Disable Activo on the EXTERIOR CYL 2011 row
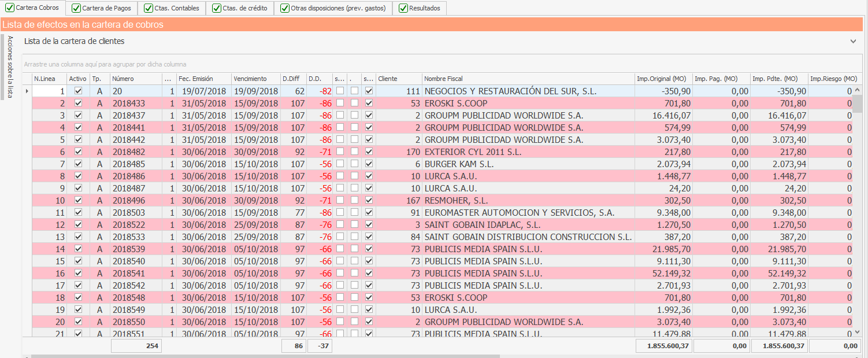This screenshot has width=868, height=358. tap(78, 152)
